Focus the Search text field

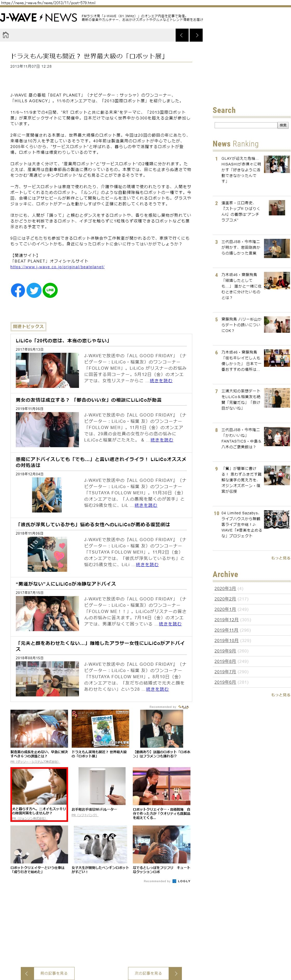(246, 125)
